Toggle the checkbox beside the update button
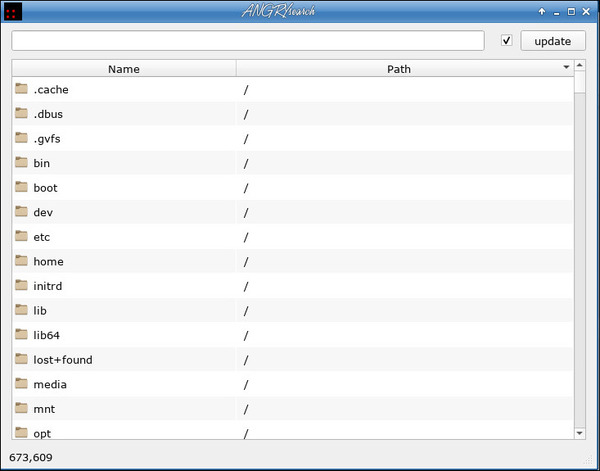Image resolution: width=600 pixels, height=471 pixels. point(507,40)
